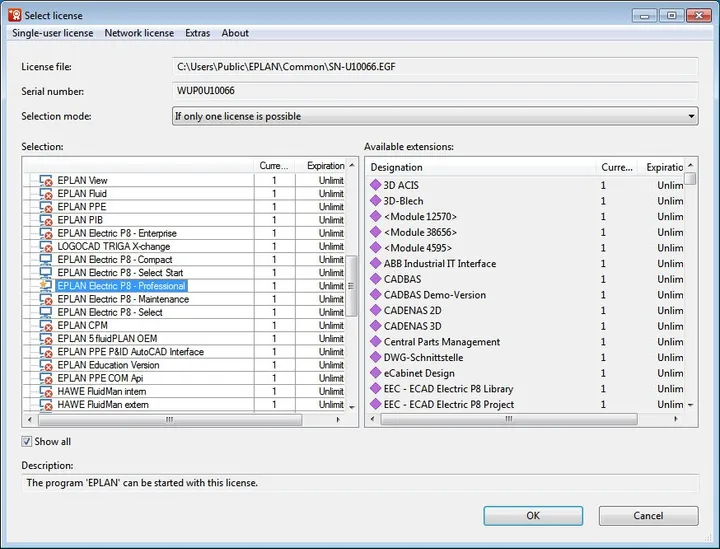The width and height of the screenshot is (720, 549).
Task: Click the Curre... column header in Selection list
Action: [x=274, y=166]
